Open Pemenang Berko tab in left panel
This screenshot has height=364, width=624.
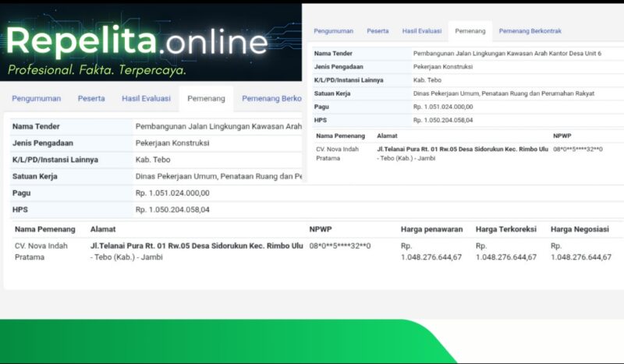[x=271, y=99]
